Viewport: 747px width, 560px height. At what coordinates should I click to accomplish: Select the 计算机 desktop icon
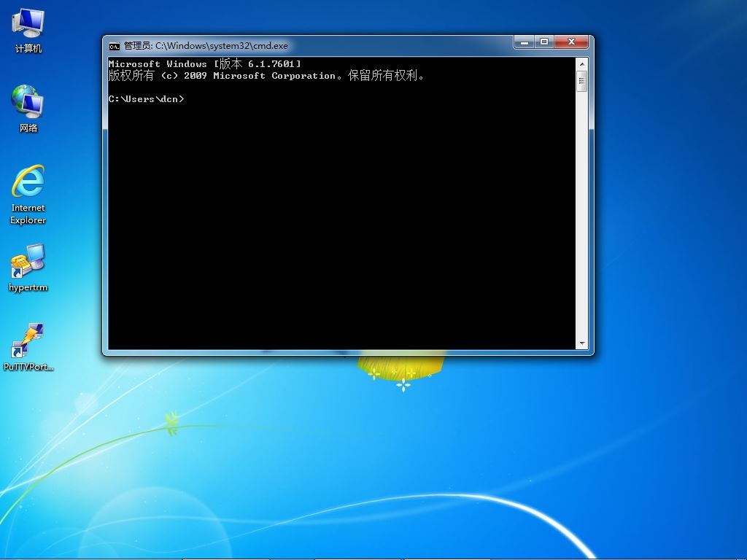[28, 31]
